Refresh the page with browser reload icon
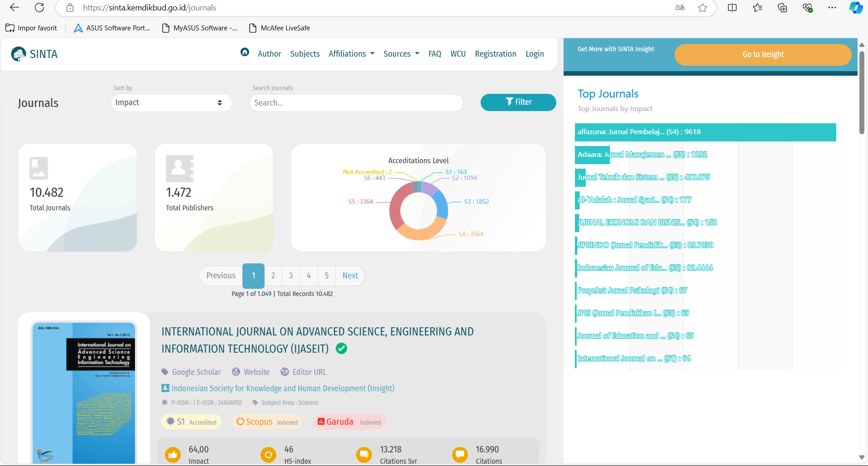The image size is (868, 466). click(x=39, y=8)
